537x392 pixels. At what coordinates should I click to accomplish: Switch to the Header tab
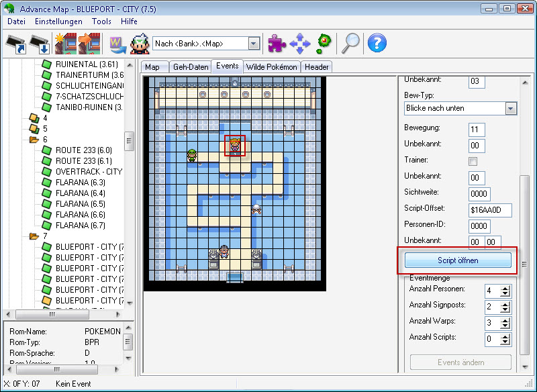click(x=316, y=67)
